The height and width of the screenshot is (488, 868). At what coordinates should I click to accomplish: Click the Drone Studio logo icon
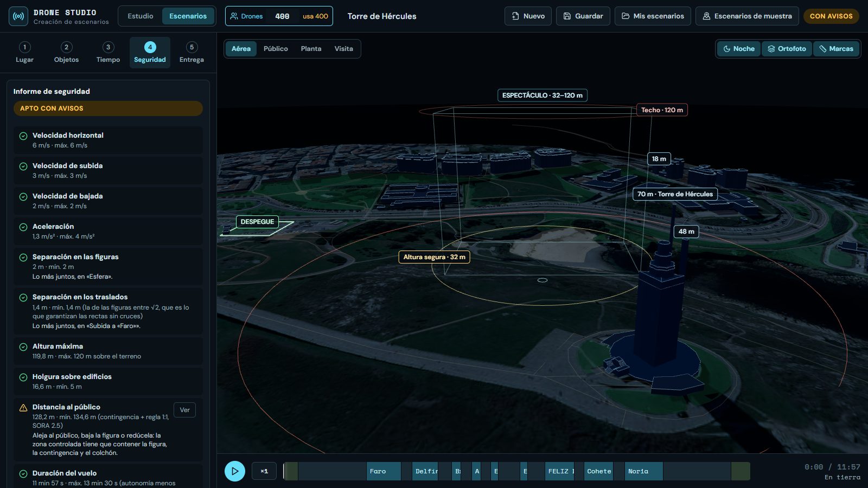[x=18, y=16]
